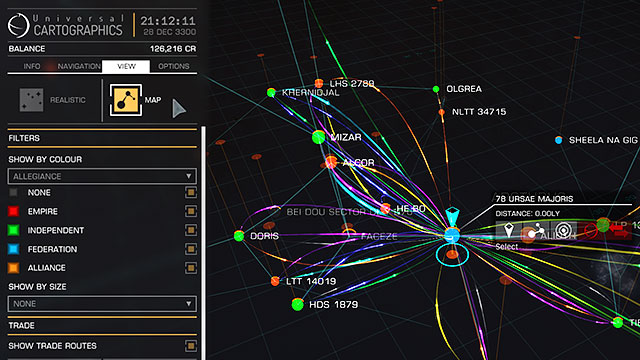Click the red EMPIRE colour swatch
Image resolution: width=640 pixels, height=360 pixels.
[x=13, y=211]
